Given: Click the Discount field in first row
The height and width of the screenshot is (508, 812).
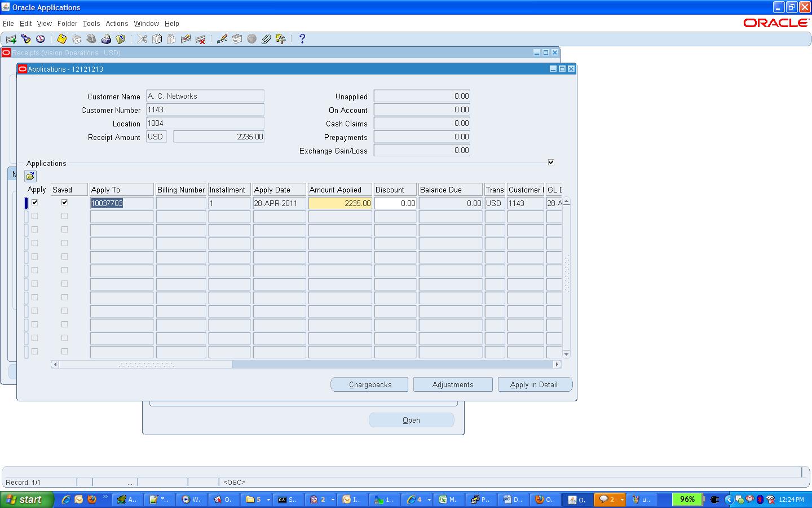Looking at the screenshot, I should pyautogui.click(x=395, y=203).
